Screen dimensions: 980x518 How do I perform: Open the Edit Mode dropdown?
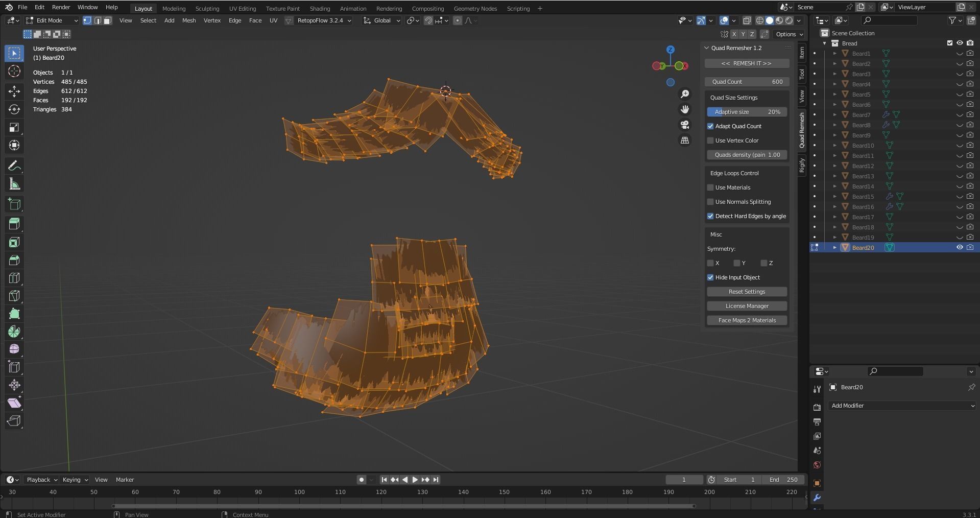click(x=52, y=20)
